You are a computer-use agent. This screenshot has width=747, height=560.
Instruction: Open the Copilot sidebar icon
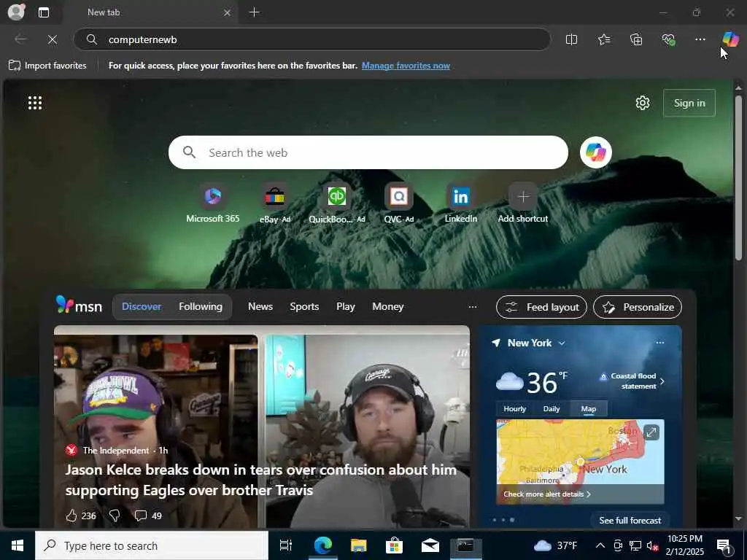pyautogui.click(x=730, y=39)
